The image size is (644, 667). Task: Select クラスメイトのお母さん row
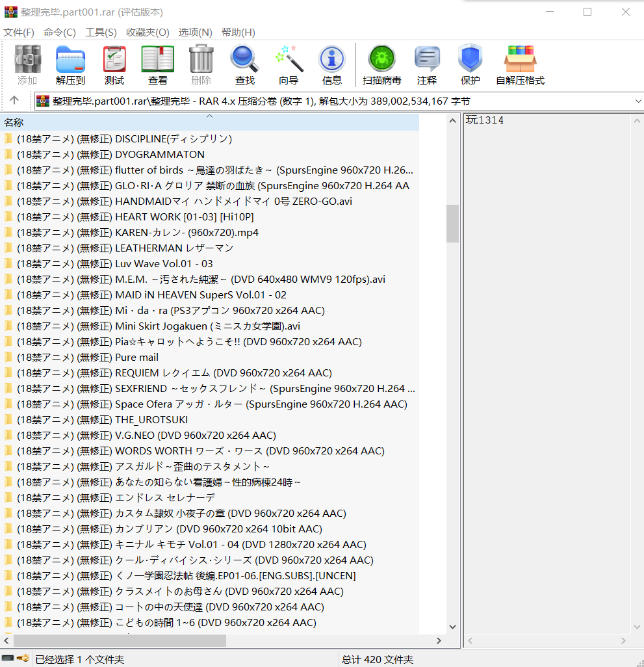(x=209, y=592)
